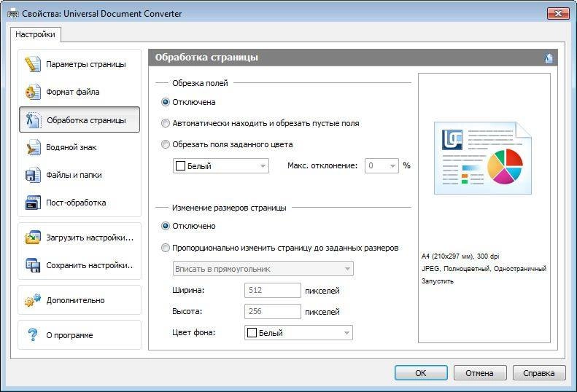This screenshot has height=392, width=577.
Task: Click the Формат файла palette icon
Action: coord(32,92)
